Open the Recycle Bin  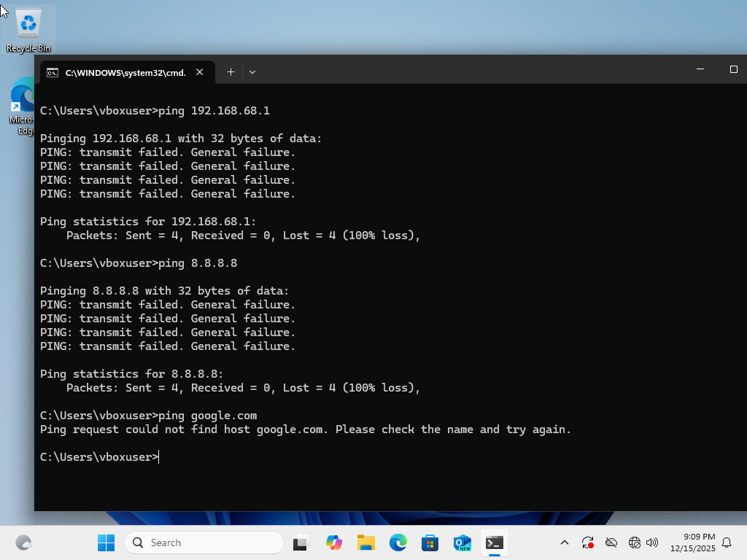click(28, 22)
